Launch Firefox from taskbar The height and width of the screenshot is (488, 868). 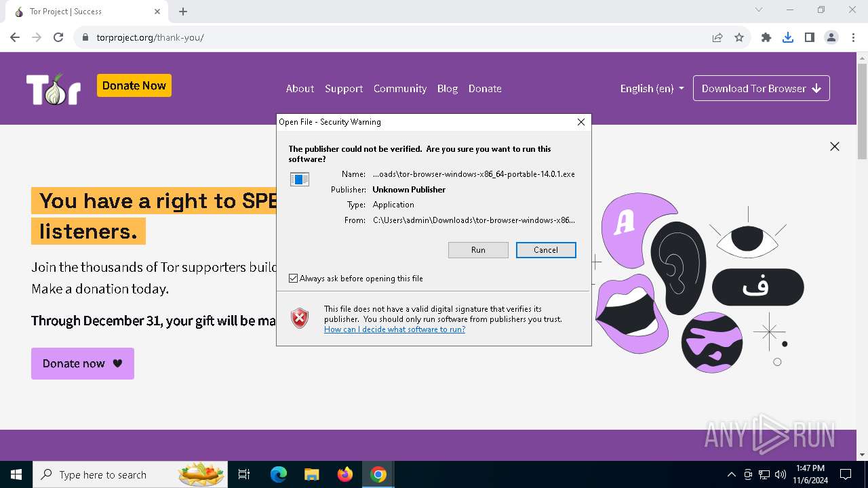[345, 474]
